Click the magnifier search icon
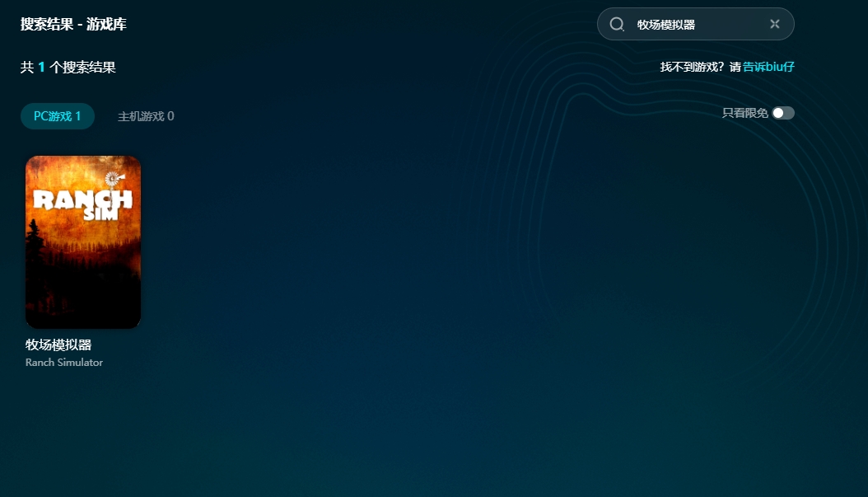868x497 pixels. click(x=617, y=25)
